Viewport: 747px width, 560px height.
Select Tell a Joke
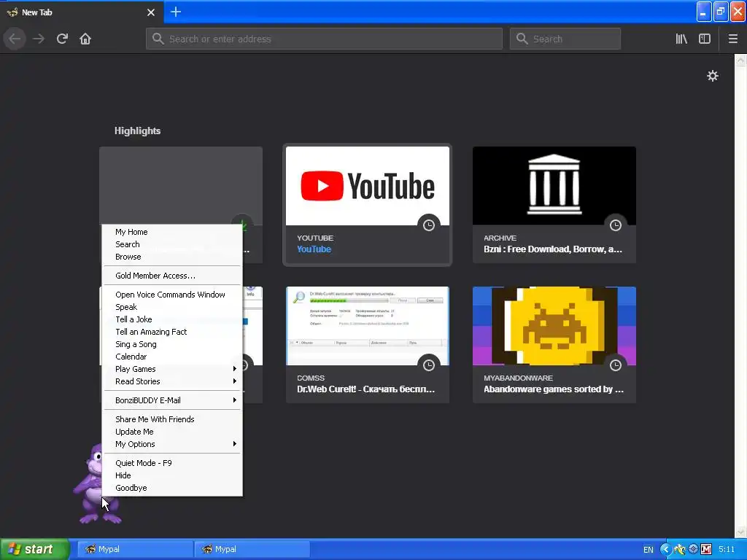pyautogui.click(x=172, y=319)
